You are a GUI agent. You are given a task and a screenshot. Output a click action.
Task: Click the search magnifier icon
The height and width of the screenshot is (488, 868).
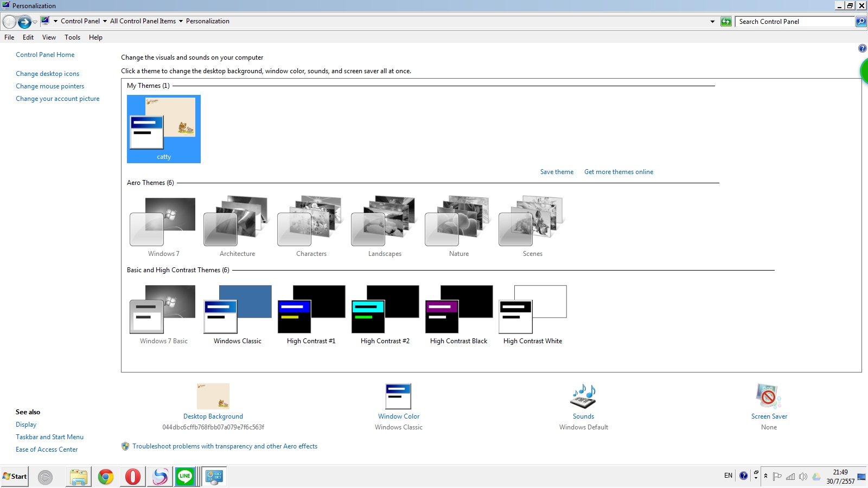(860, 22)
